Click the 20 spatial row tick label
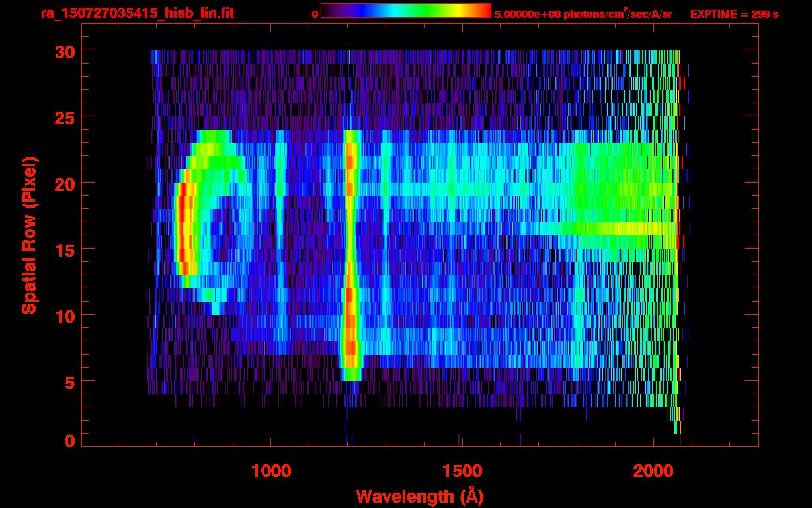The image size is (812, 508). coord(64,183)
